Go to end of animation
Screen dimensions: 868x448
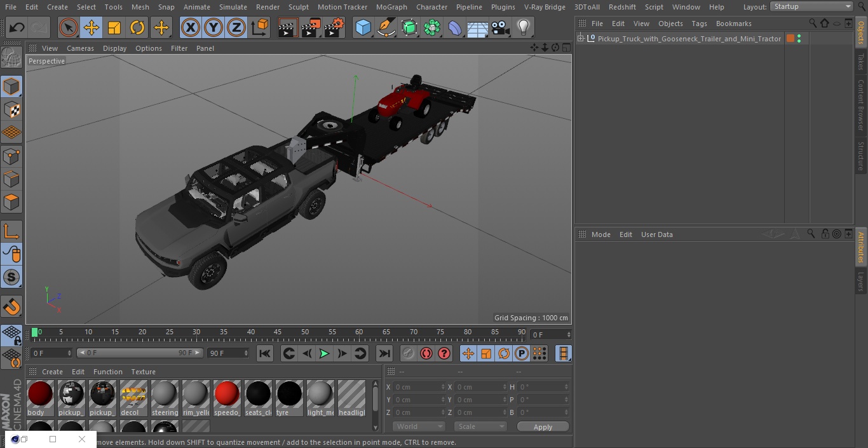pyautogui.click(x=384, y=353)
